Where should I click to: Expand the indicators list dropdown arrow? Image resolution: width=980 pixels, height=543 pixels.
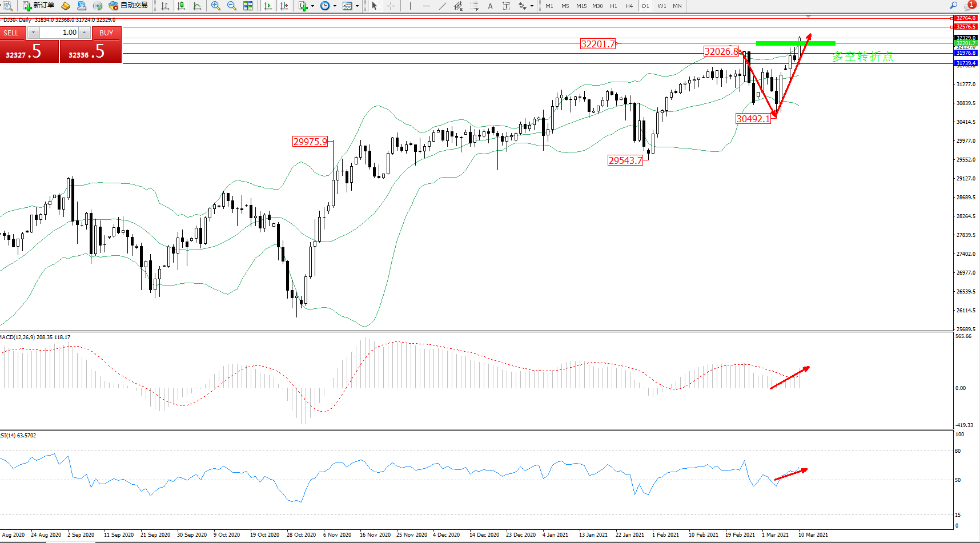[x=312, y=6]
